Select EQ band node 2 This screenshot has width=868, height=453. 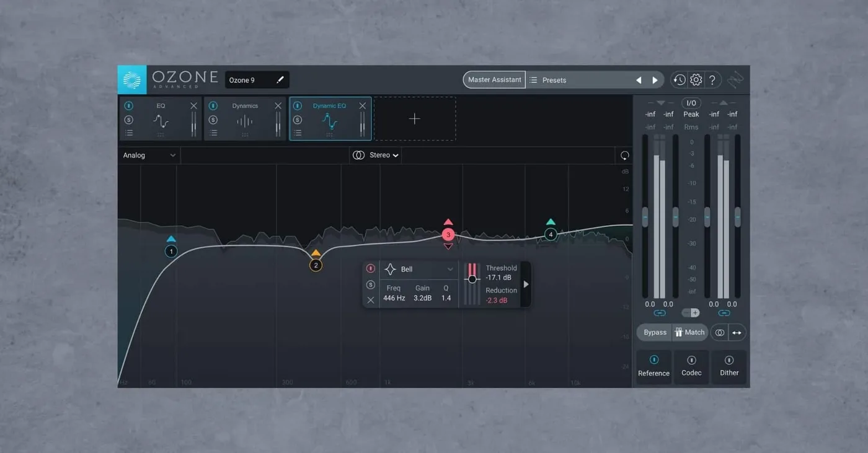[x=316, y=266]
